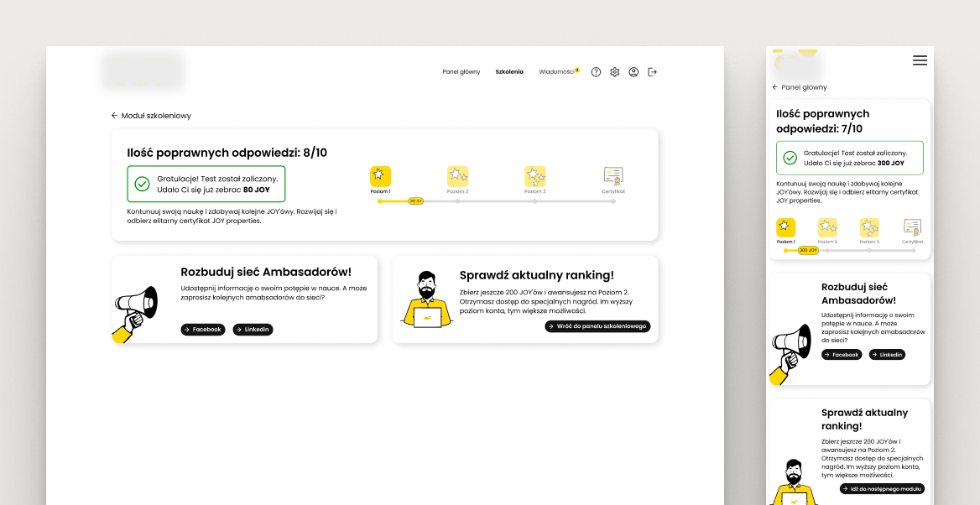
Task: Go to Panel główny in top navigation
Action: point(461,72)
